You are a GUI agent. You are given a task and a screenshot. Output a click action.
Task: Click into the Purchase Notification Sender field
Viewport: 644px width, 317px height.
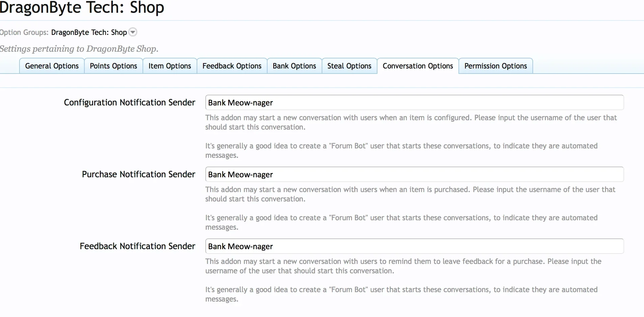click(x=414, y=174)
